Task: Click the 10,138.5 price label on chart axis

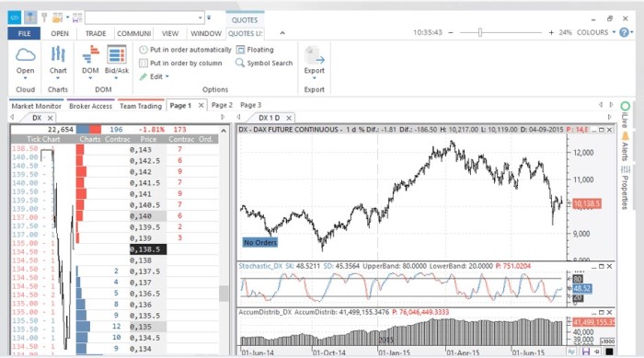Action: pos(587,204)
